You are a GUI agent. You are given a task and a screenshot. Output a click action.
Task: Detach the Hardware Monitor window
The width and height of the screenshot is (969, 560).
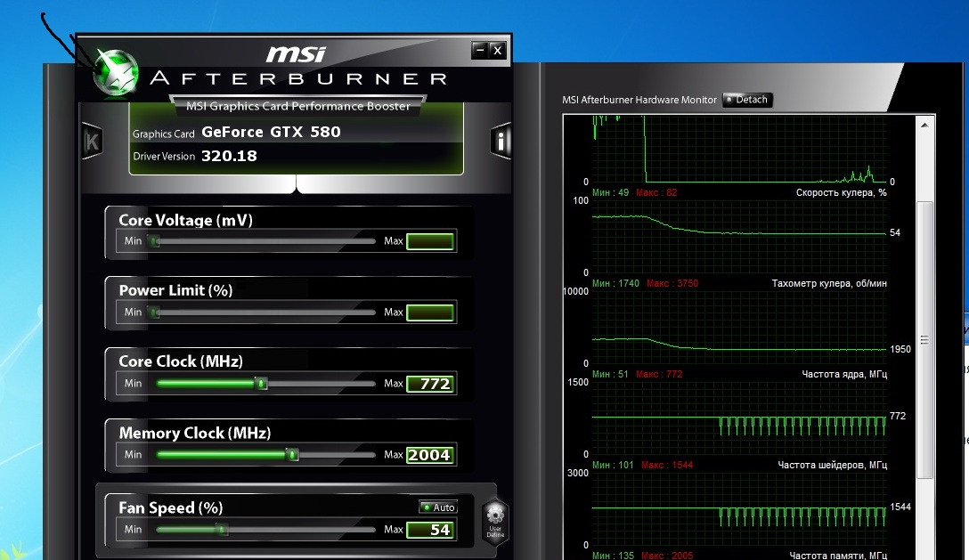(748, 100)
